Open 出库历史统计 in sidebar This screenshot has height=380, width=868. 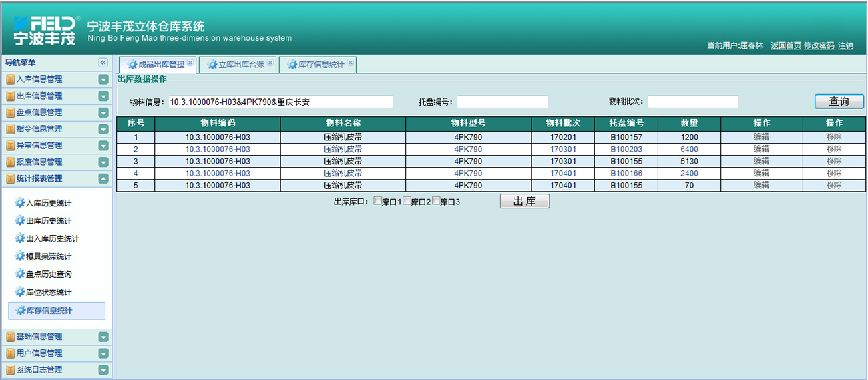(48, 221)
